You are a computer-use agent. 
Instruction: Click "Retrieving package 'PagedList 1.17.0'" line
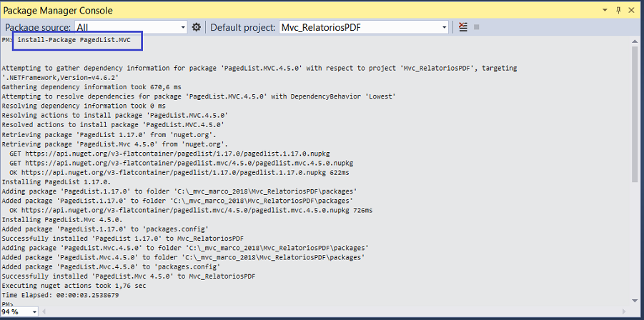(109, 134)
